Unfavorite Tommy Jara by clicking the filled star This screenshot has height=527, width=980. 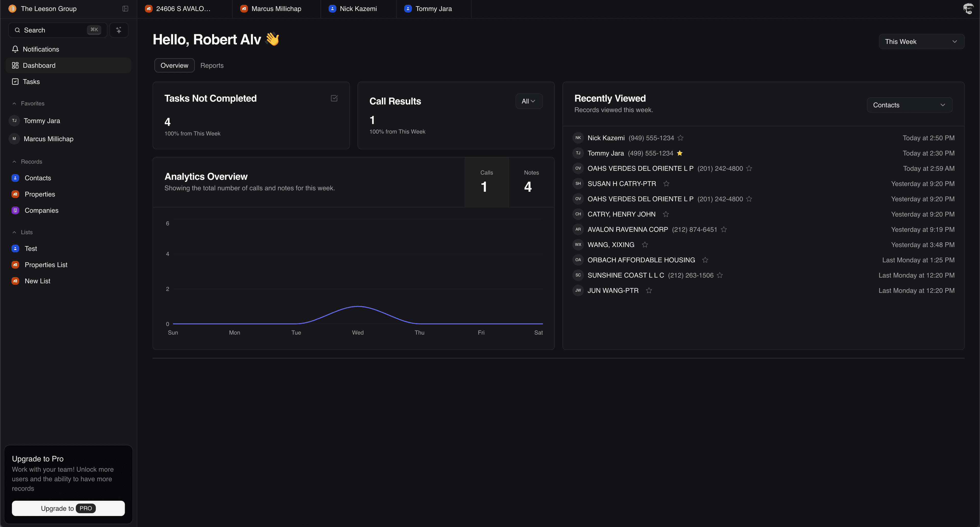click(x=680, y=153)
